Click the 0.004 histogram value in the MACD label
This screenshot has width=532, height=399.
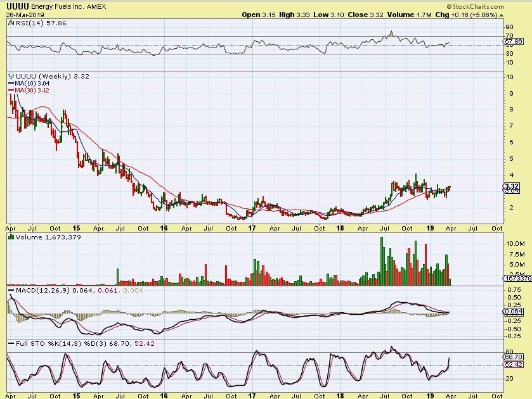pyautogui.click(x=133, y=291)
